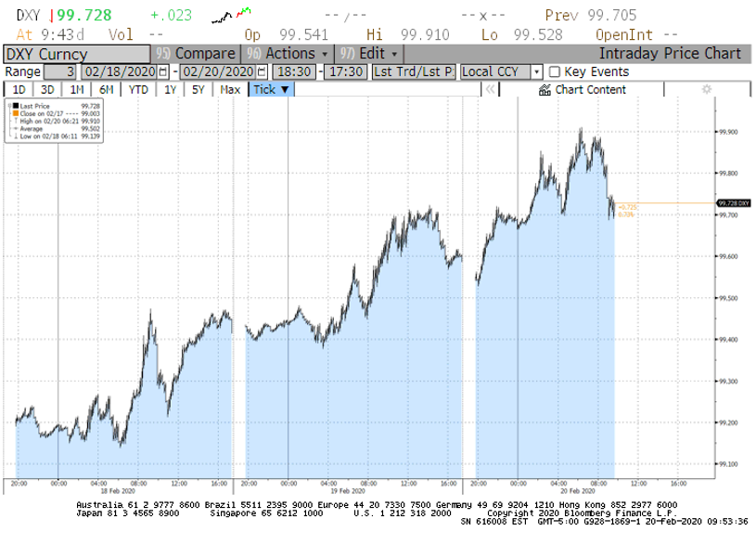756x545 pixels.
Task: Open the start date calendar picker icon
Action: click(x=163, y=71)
